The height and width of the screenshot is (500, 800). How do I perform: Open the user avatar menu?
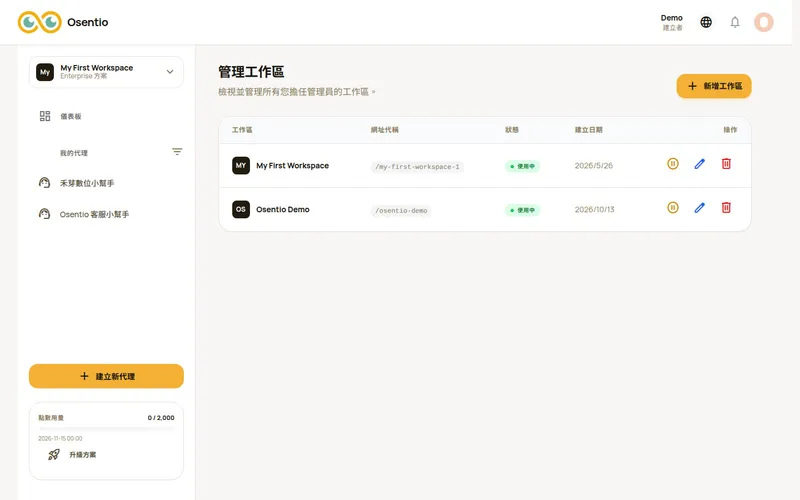coord(764,22)
